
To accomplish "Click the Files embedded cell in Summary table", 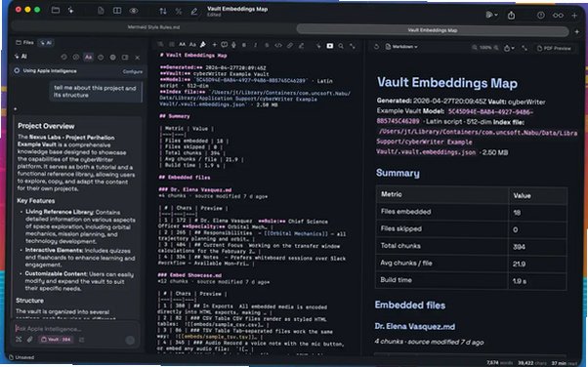I will tap(442, 212).
